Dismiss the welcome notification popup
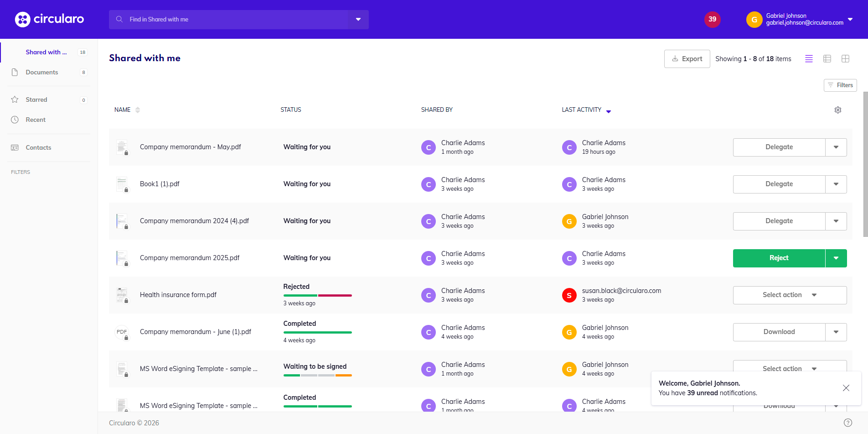Image resolution: width=868 pixels, height=434 pixels. pos(846,388)
